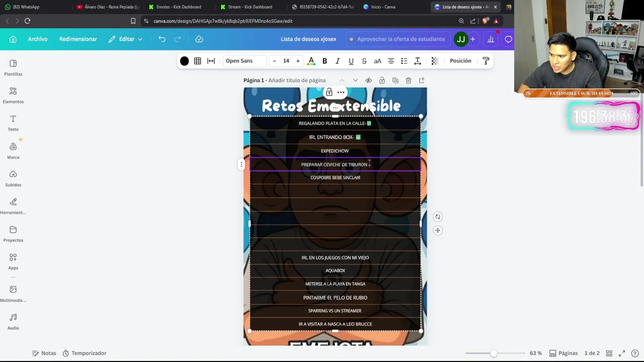The width and height of the screenshot is (644, 362).
Task: Open the Audio sidebar panel
Action: click(x=13, y=322)
